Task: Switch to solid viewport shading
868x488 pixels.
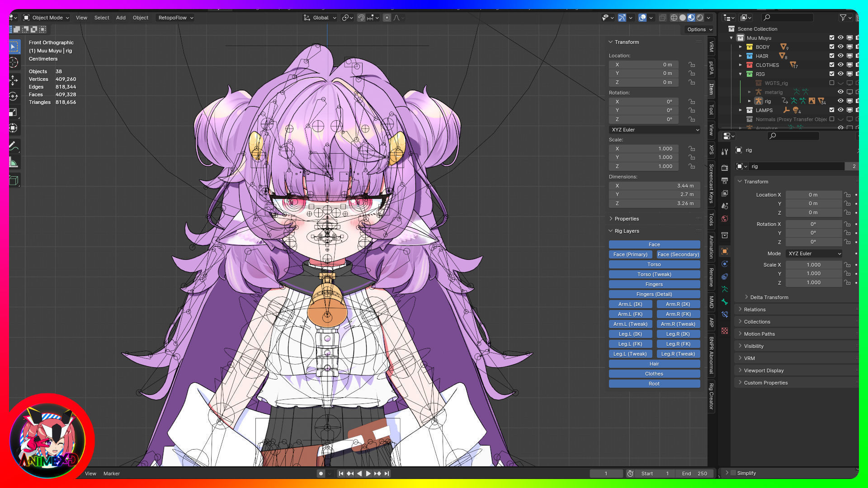Action: click(x=682, y=18)
